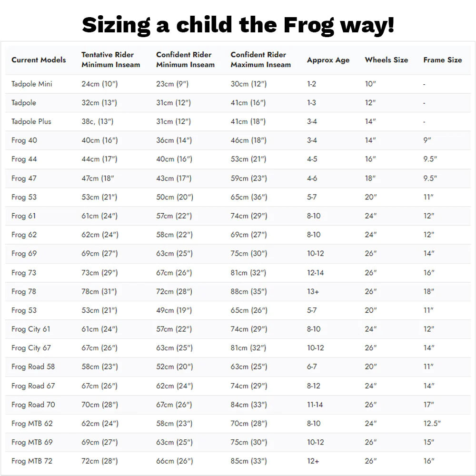Click the Tentative Rider Minimum Inseam header
The image size is (476, 476).
click(x=110, y=60)
